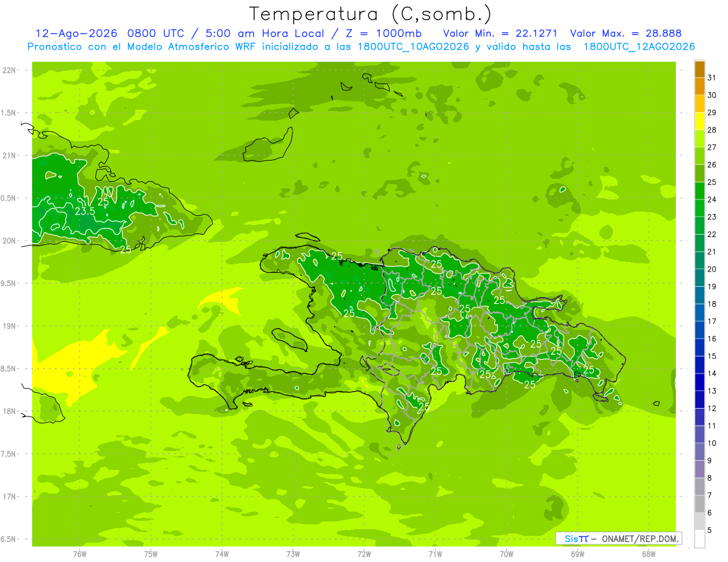Click the "8.5N" latitude label
The image size is (728, 562).
pos(8,369)
